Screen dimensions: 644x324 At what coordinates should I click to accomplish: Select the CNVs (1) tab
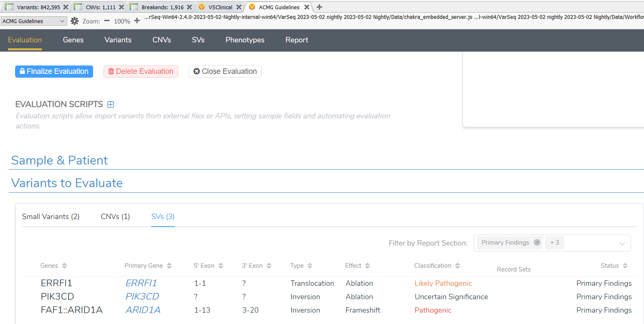115,217
